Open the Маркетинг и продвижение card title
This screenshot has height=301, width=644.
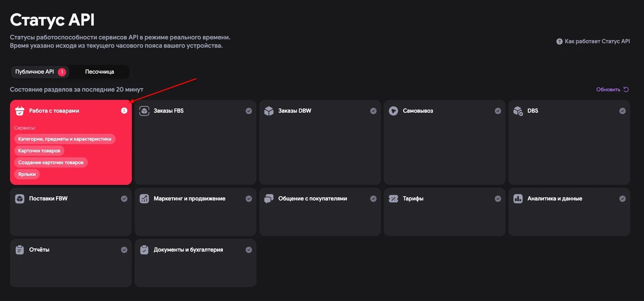(x=190, y=199)
